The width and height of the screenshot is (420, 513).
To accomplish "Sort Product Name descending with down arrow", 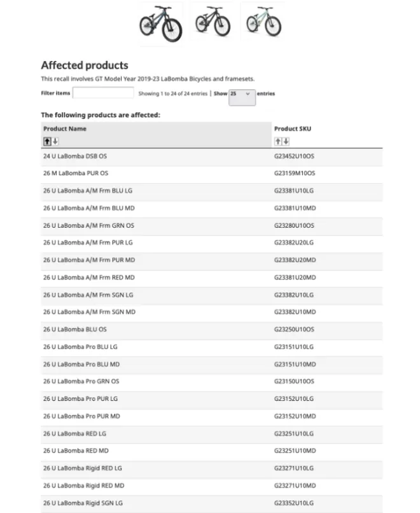I will point(55,141).
